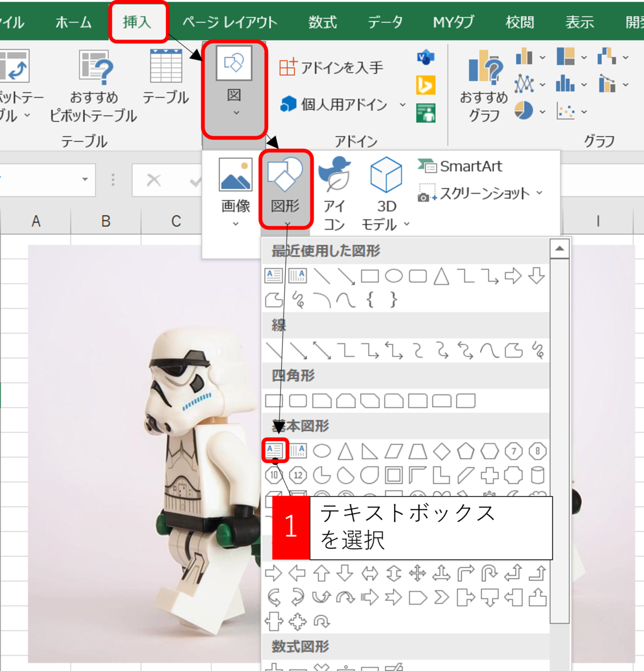Choose the double-headed straight arrow line
The width and height of the screenshot is (644, 671).
coord(322,350)
